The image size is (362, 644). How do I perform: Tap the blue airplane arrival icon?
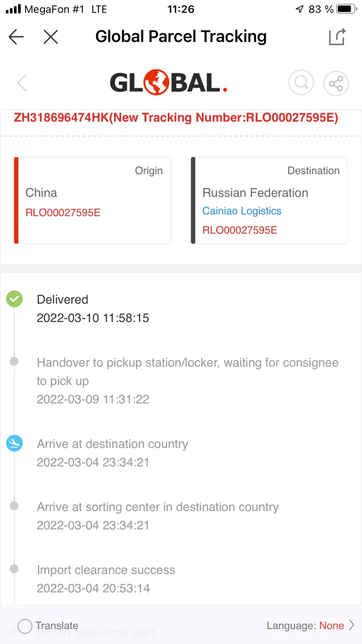point(14,443)
